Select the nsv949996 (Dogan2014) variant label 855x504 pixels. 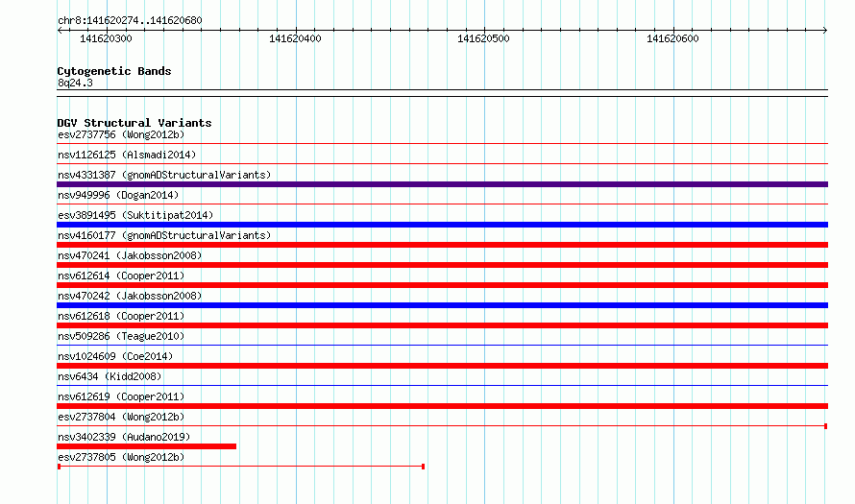118,195
